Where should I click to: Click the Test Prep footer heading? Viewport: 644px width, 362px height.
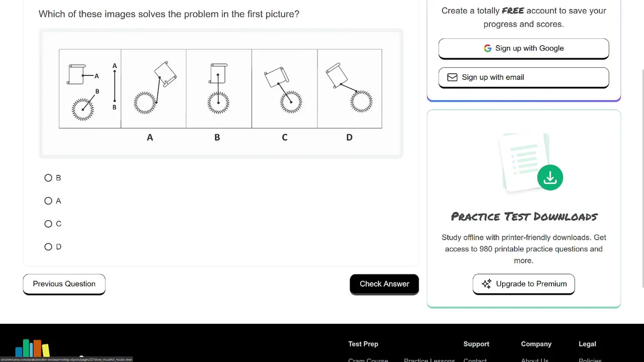point(363,344)
